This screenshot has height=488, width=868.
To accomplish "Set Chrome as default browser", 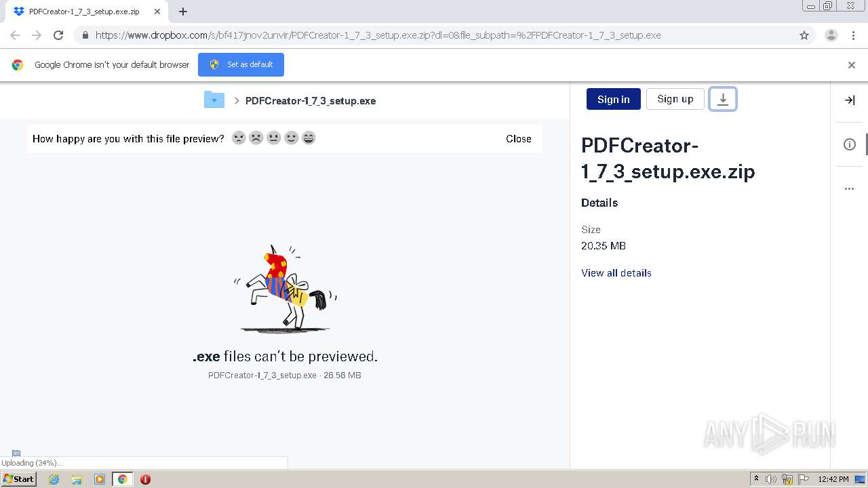I will coord(241,64).
